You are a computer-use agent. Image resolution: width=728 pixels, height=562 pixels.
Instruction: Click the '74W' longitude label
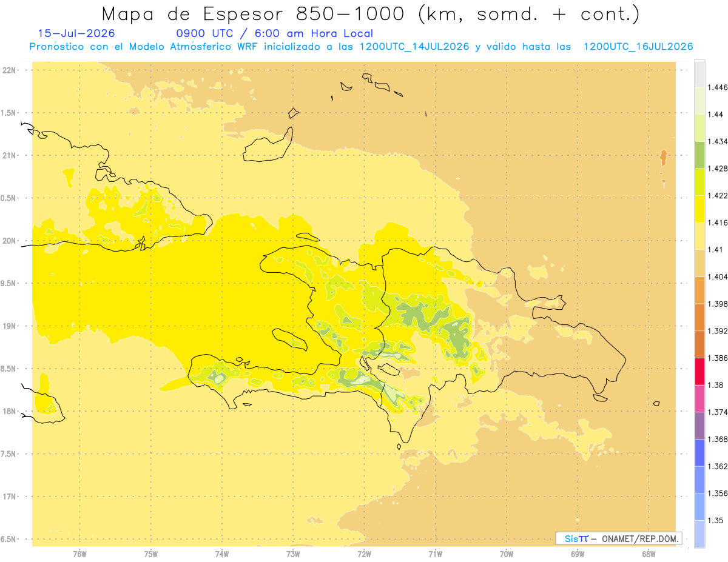click(x=222, y=554)
